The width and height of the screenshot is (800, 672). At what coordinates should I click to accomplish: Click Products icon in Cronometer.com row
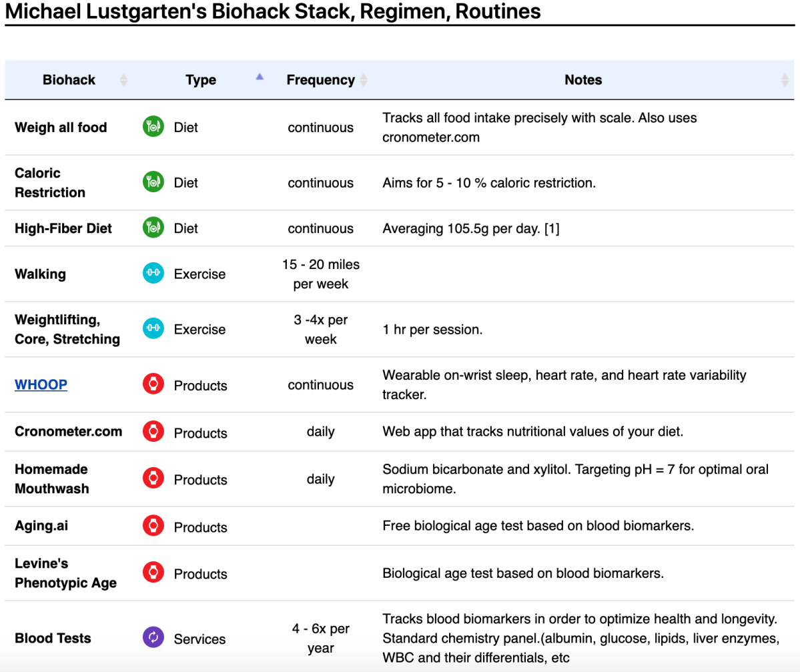[153, 432]
